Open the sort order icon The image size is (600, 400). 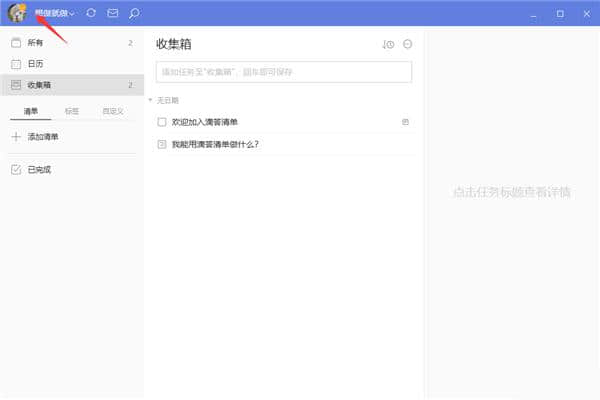[x=388, y=45]
